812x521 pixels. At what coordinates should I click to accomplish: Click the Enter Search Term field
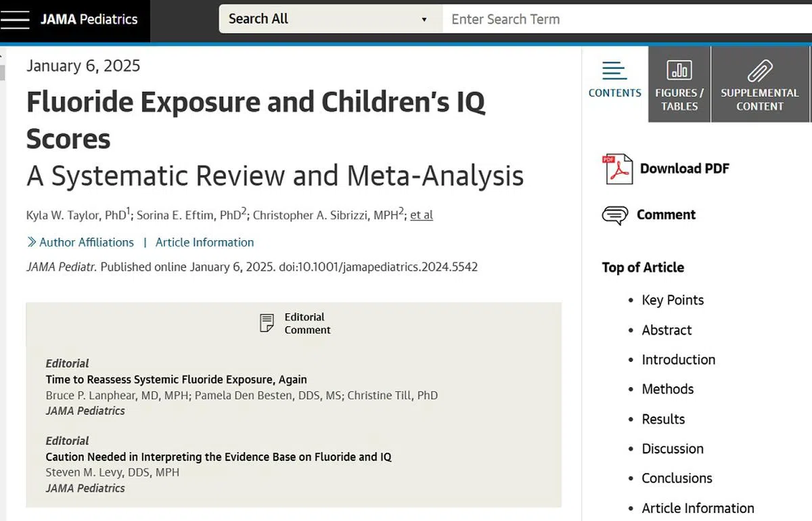coord(626,19)
